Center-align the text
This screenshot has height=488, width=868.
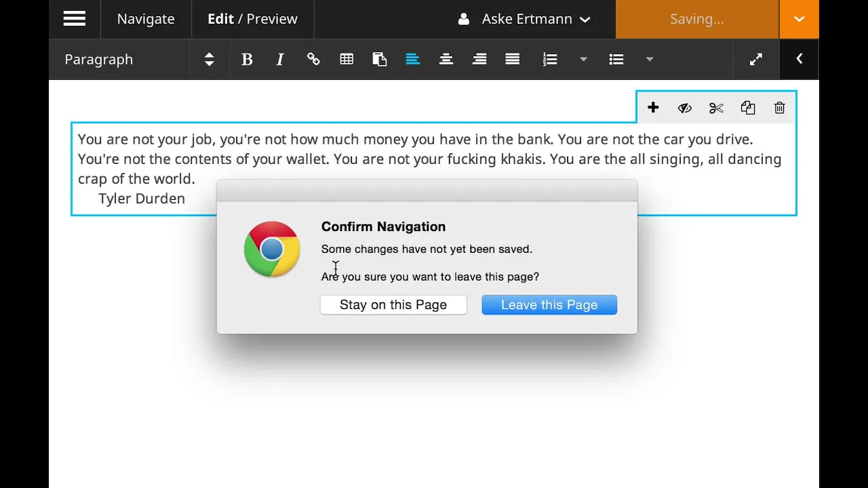click(x=446, y=60)
